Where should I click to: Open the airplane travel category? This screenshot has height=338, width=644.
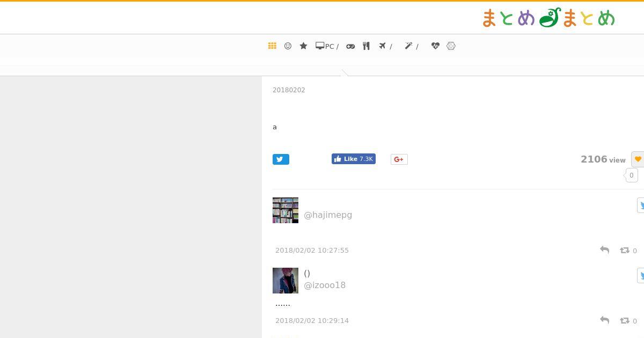(x=385, y=46)
